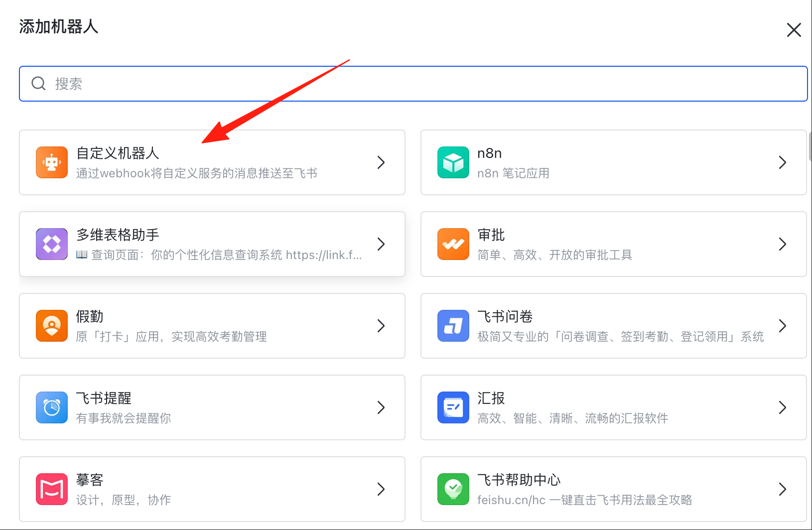The image size is (812, 530).
Task: Expand the 多维表格助手 chevron arrow
Action: tap(381, 244)
